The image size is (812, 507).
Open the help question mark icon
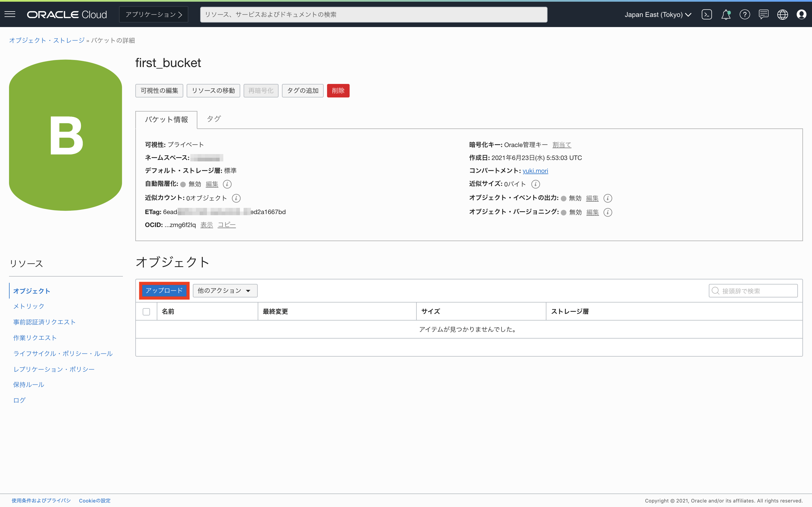pyautogui.click(x=745, y=14)
